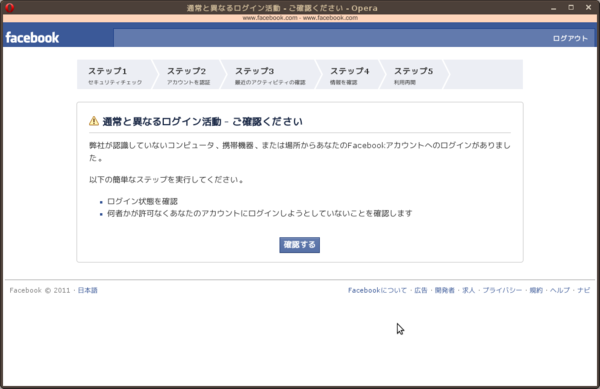
Task: Open the 規約 footer link
Action: click(536, 290)
